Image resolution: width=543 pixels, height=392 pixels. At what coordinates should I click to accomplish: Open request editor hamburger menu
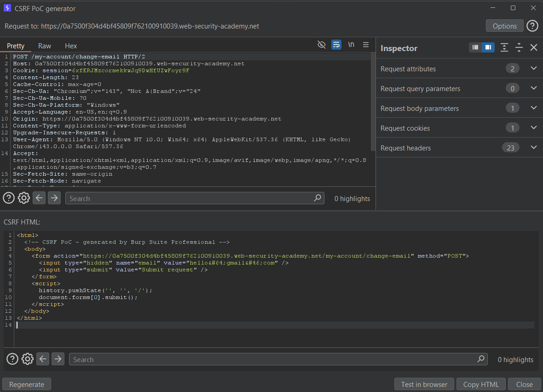point(366,45)
